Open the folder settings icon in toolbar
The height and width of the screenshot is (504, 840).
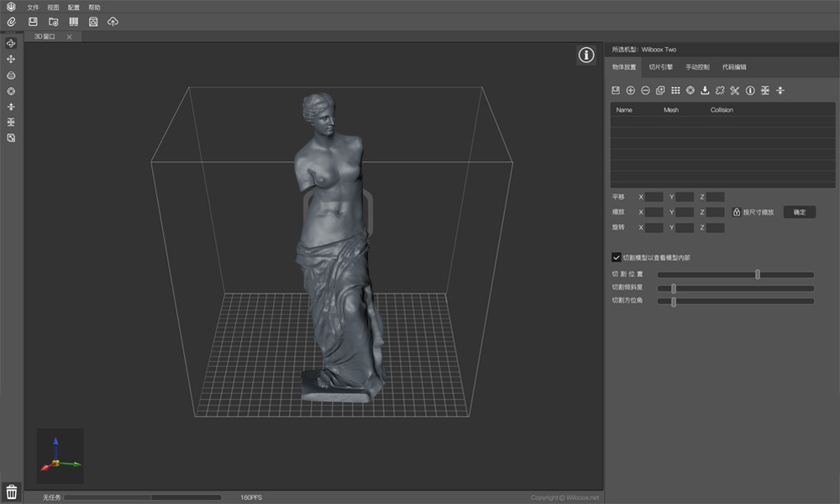coord(53,22)
